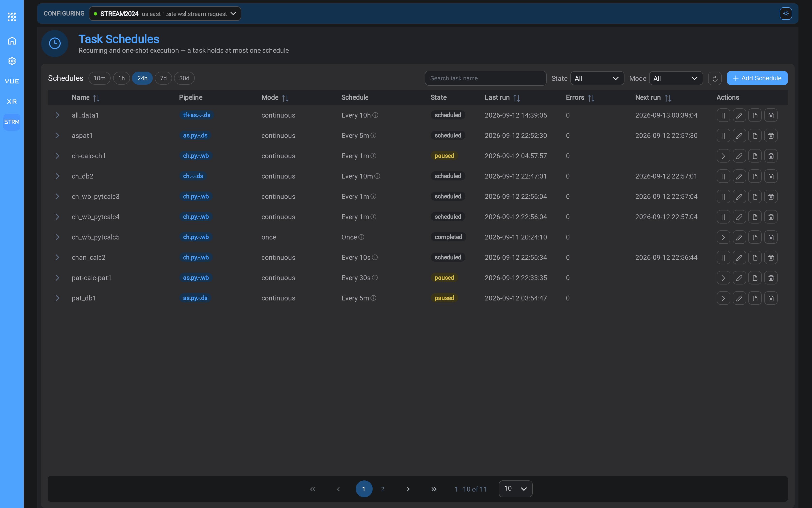812x508 pixels.
Task: Select page 1 in pagination
Action: 364,489
